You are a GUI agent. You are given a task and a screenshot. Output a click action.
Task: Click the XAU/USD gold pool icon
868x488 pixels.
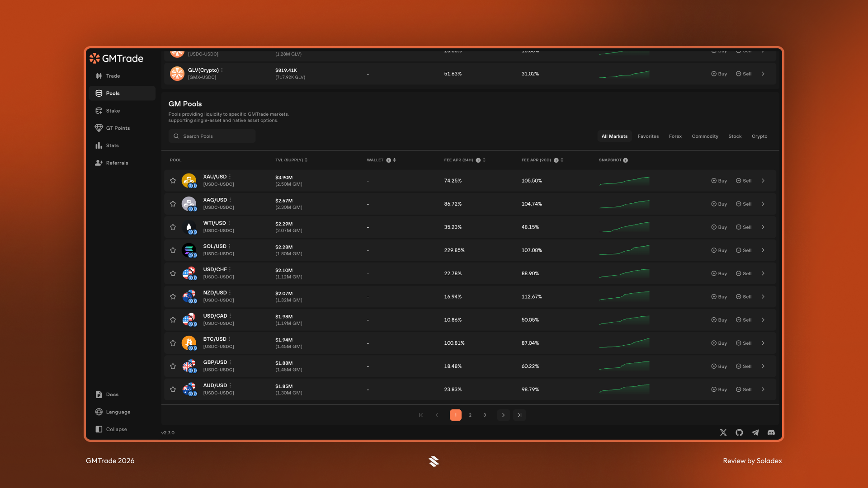pos(189,181)
